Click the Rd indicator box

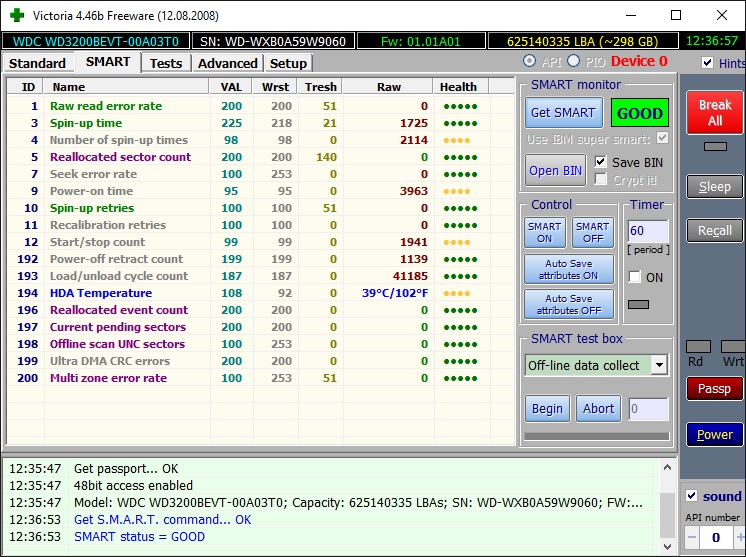[698, 346]
